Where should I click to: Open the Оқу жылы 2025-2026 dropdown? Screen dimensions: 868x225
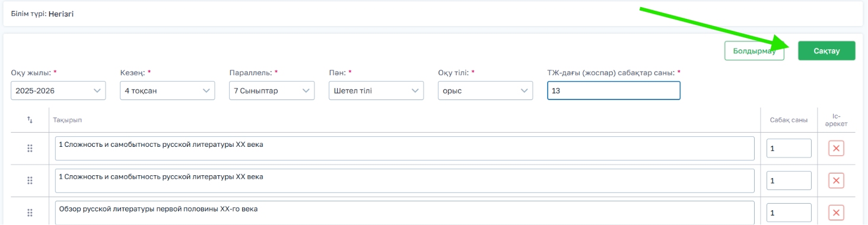[58, 91]
